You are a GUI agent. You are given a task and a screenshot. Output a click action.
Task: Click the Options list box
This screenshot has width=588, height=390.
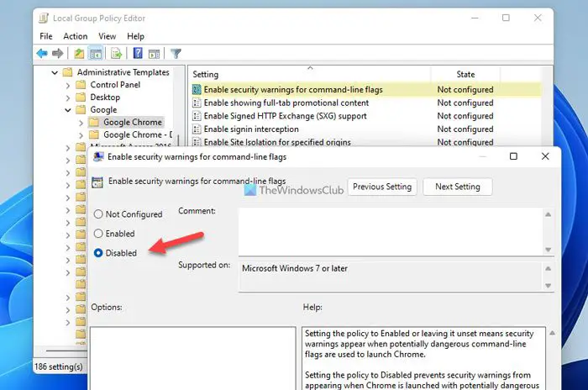(192, 358)
